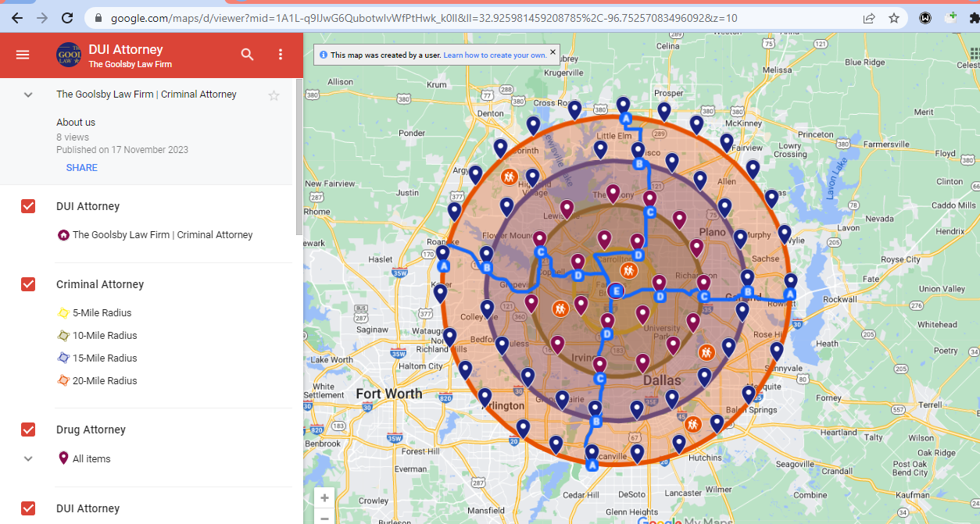The height and width of the screenshot is (524, 980).
Task: Open the three-dot overflow menu
Action: pos(280,55)
